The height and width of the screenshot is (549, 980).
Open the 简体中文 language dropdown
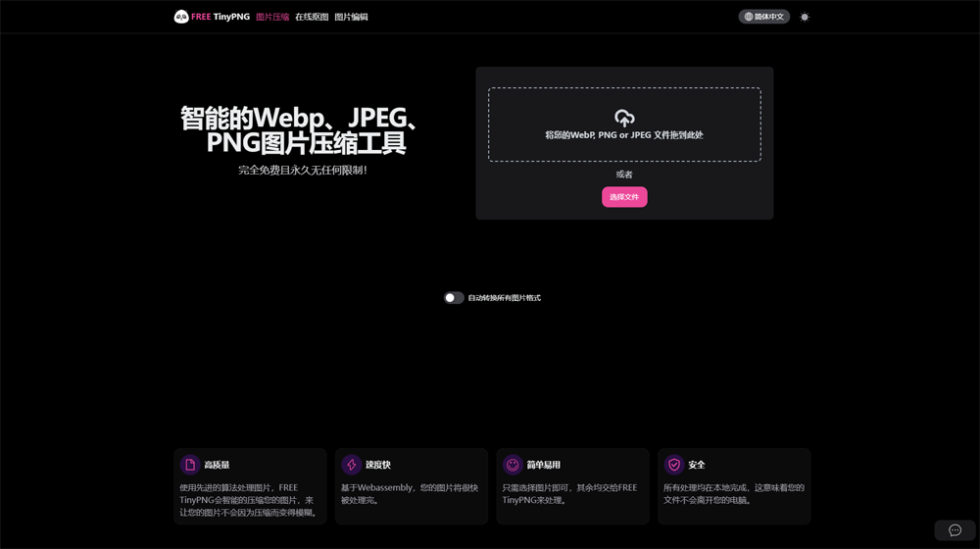pyautogui.click(x=763, y=17)
